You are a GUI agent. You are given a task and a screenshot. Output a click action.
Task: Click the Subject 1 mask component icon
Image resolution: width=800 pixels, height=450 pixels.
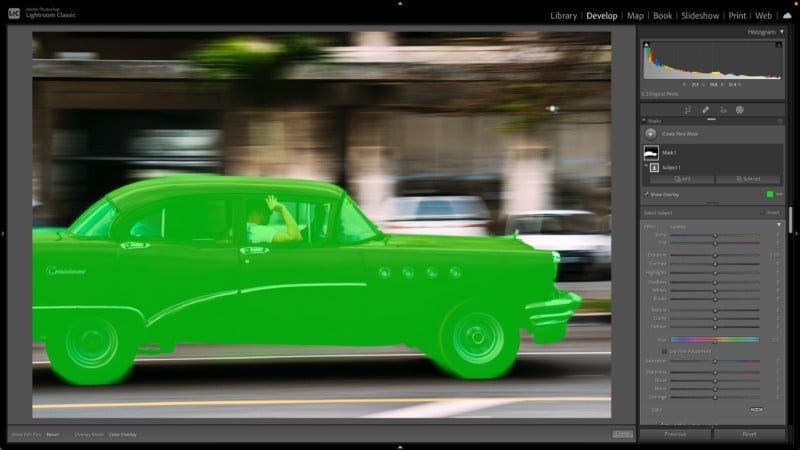(x=654, y=167)
